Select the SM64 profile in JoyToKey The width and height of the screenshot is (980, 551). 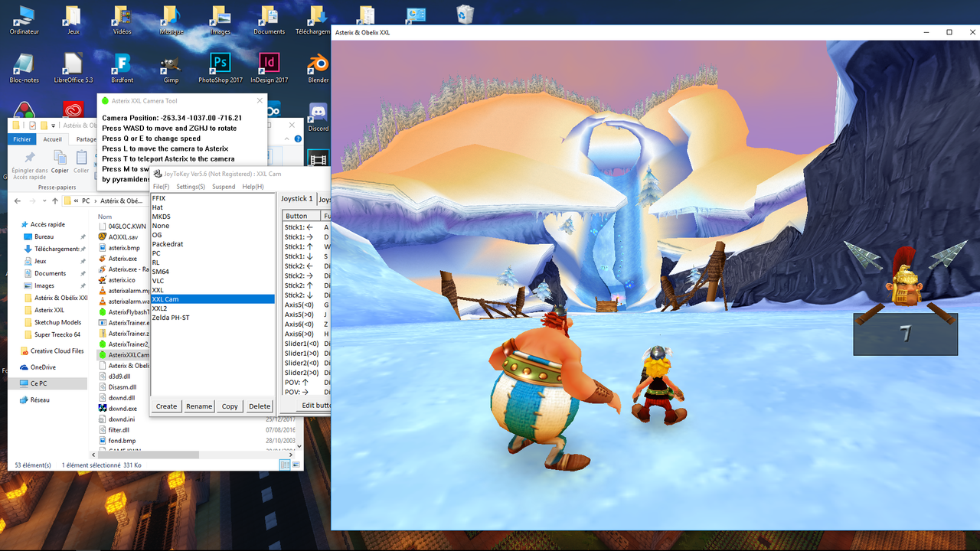212,272
